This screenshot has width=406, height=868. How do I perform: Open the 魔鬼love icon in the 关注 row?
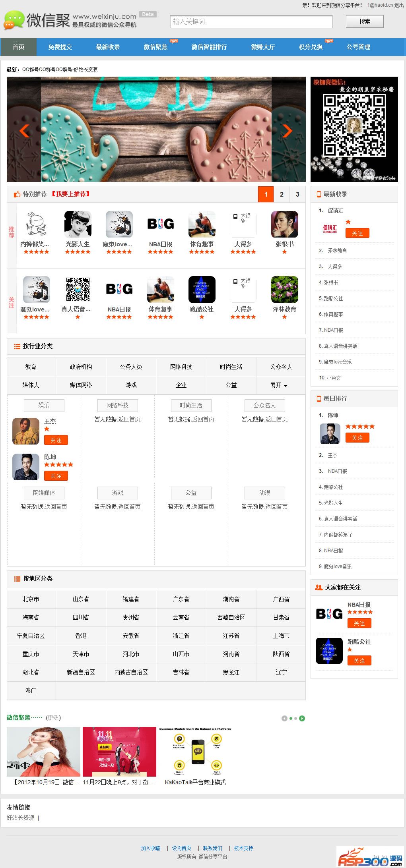[36, 290]
